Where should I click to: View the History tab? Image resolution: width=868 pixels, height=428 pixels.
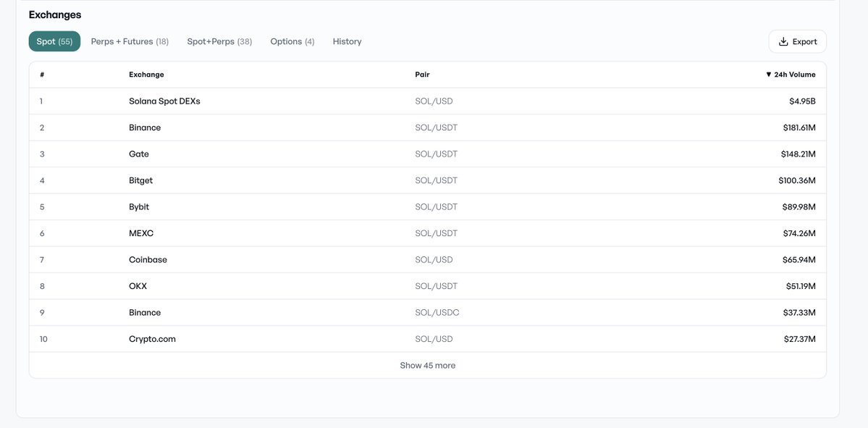347,41
